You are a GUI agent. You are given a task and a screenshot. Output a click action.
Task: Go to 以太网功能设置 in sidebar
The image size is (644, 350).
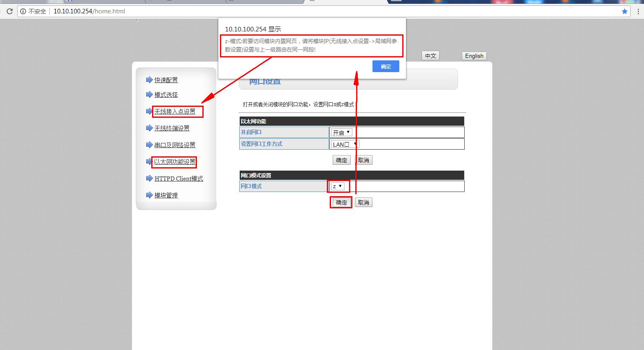tap(175, 162)
